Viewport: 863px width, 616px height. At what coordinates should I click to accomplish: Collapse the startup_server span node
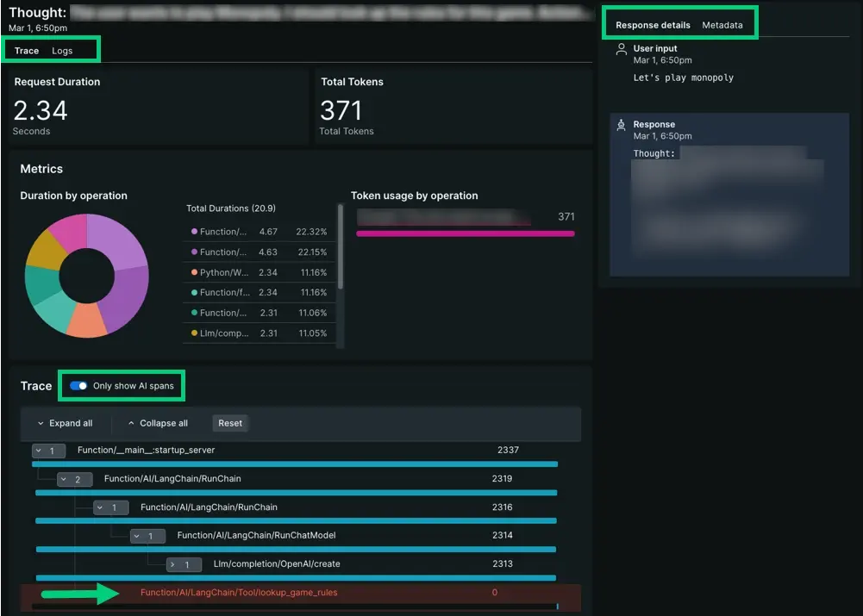click(x=48, y=451)
